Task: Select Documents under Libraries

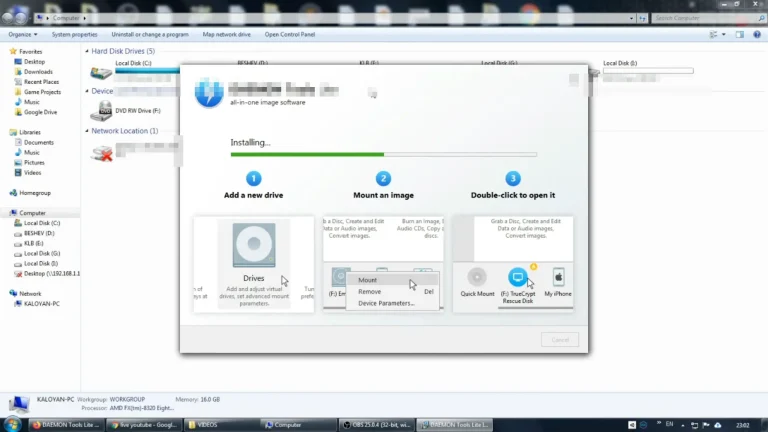Action: point(39,143)
